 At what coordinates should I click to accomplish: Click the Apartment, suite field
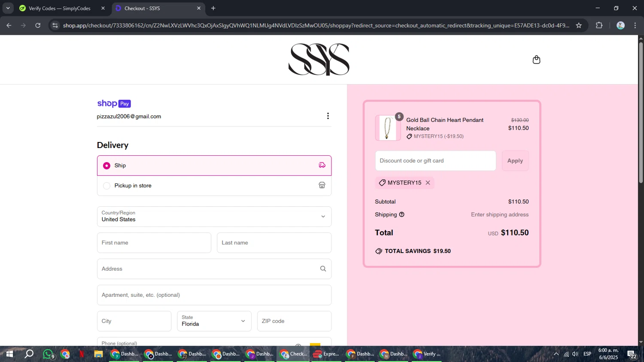point(214,295)
